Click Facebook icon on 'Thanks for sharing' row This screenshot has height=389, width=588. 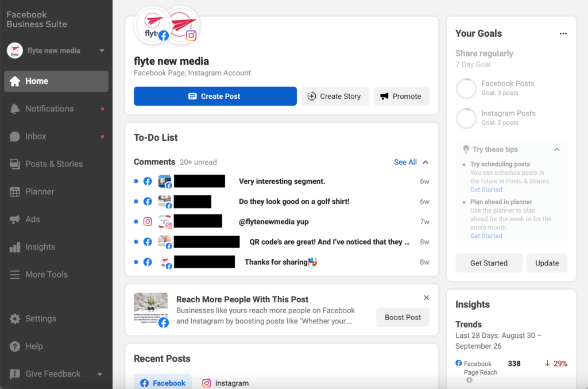point(148,262)
